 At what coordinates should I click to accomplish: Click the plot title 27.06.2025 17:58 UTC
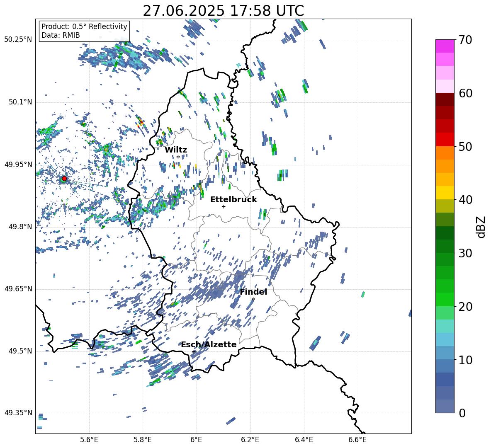tap(223, 11)
